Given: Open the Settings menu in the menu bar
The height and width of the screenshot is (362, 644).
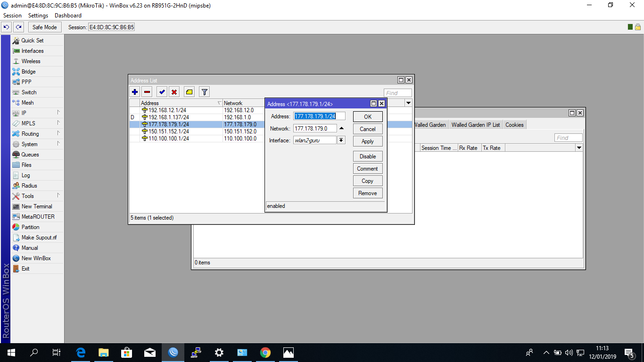Looking at the screenshot, I should pos(38,16).
